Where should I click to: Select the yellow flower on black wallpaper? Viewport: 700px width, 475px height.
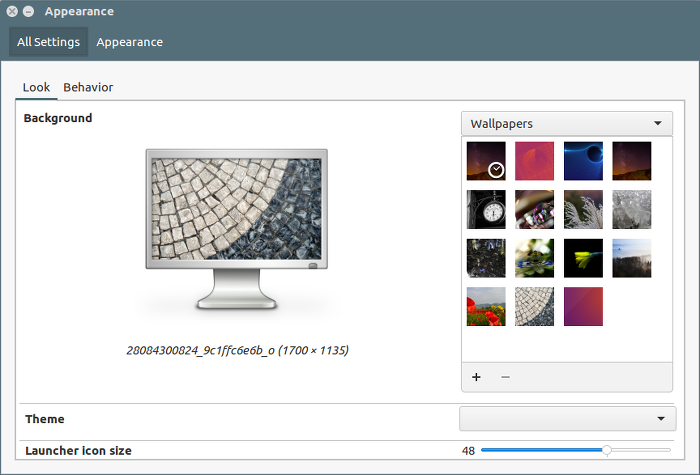point(583,258)
